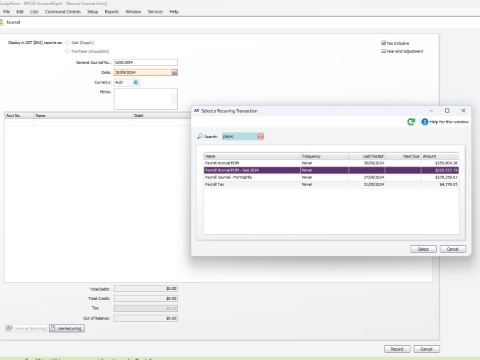Click the Total Debit value field
This screenshot has height=360, width=480.
point(146,289)
